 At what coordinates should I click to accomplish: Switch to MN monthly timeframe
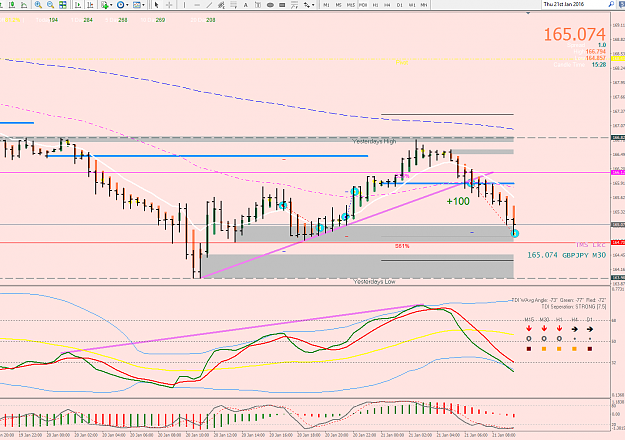424,5
